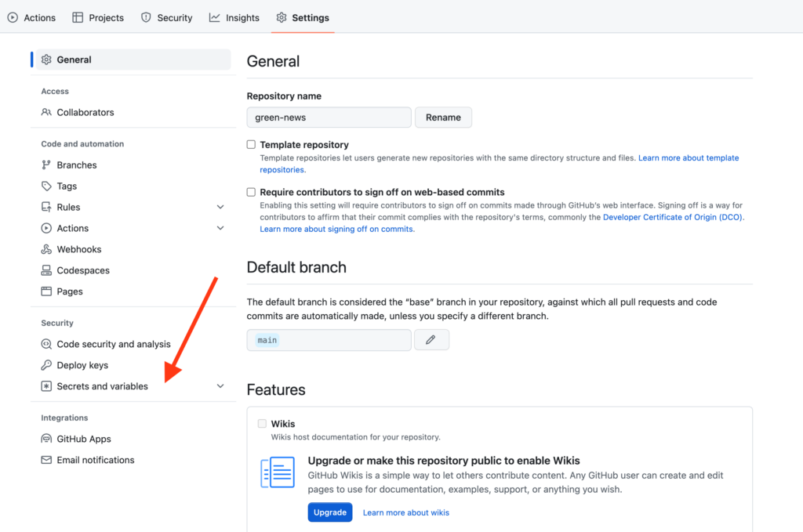Click the green-news repository name field

329,118
